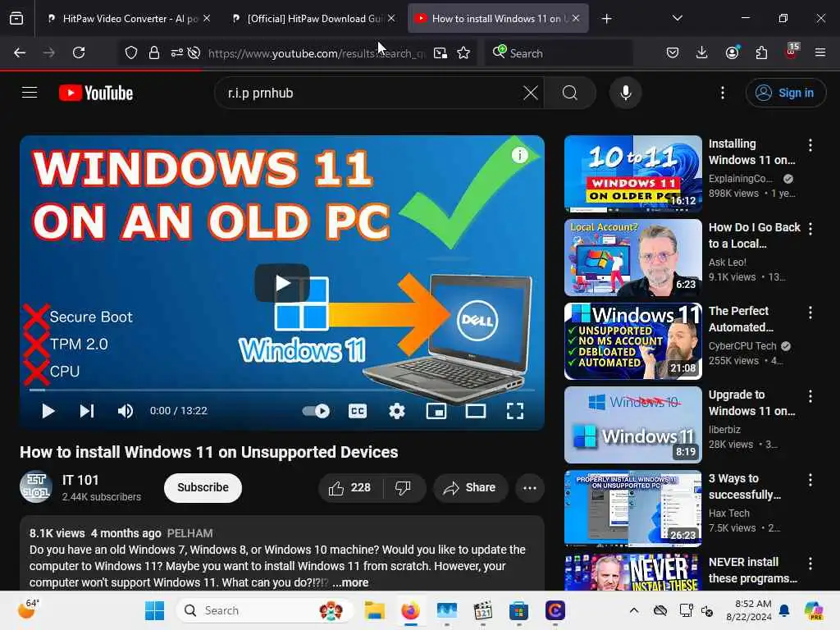This screenshot has height=630, width=840.
Task: Clear the YouTube search box text
Action: 531,93
